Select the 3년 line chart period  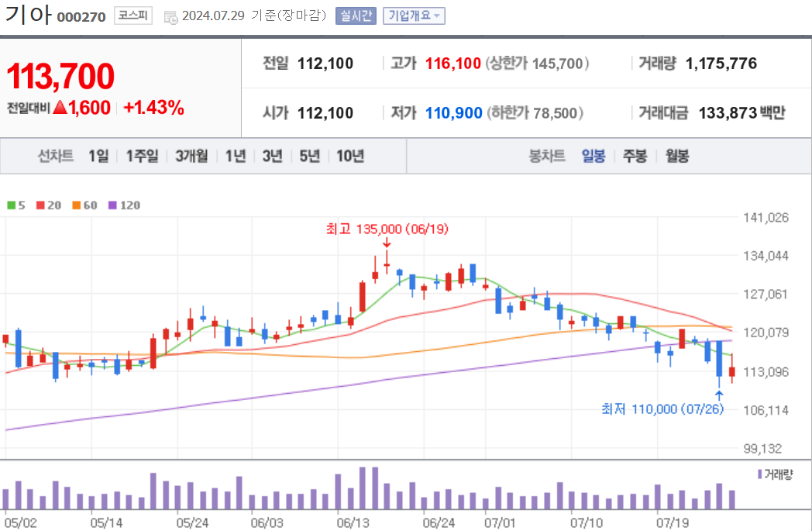point(273,155)
